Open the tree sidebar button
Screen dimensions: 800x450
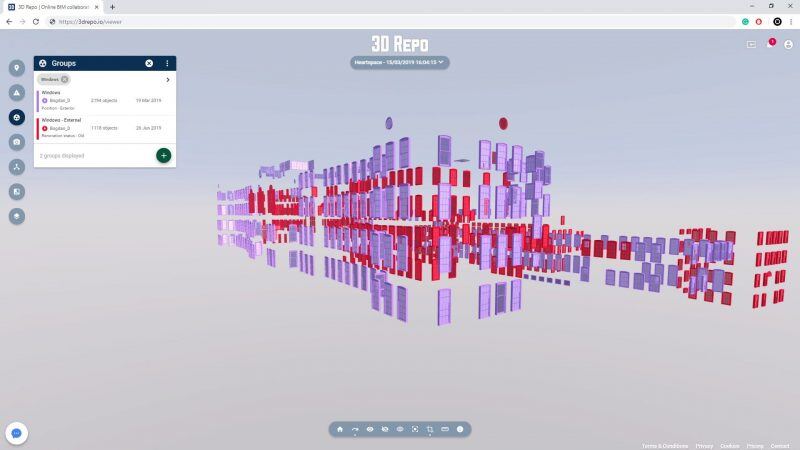tap(17, 167)
